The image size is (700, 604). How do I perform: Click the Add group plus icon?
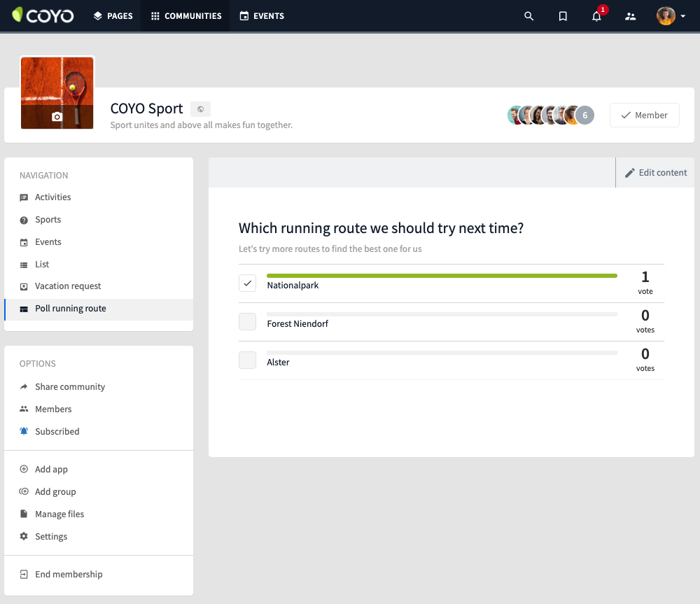pos(24,491)
